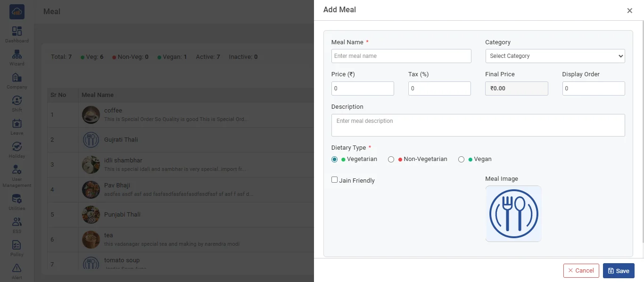Viewport: 644px width, 282px height.
Task: Click the coffee meal thumbnail
Action: click(x=91, y=115)
